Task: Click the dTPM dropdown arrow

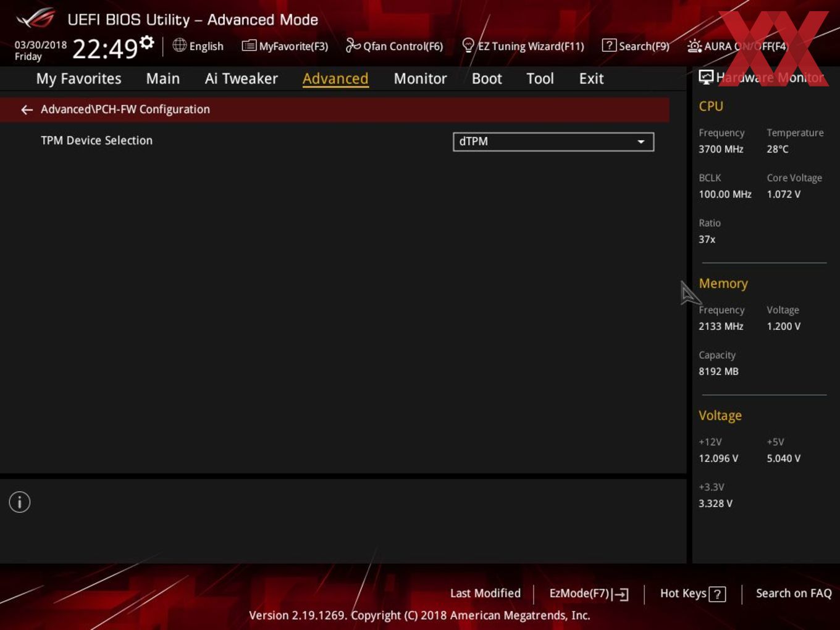Action: coord(641,142)
